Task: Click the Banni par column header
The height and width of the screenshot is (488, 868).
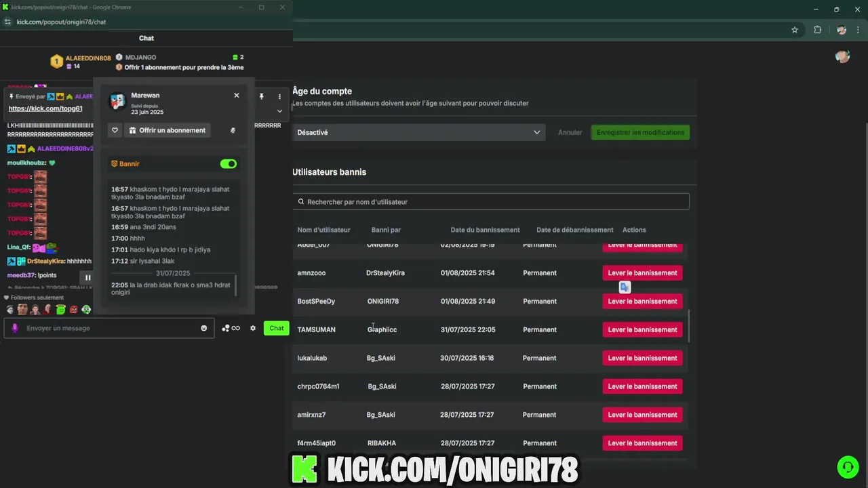Action: point(386,230)
